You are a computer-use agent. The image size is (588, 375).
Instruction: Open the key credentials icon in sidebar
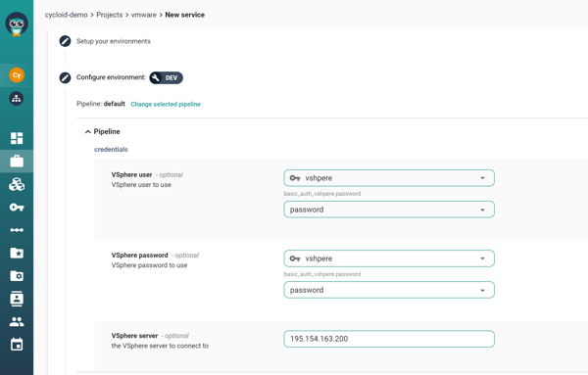pos(17,208)
